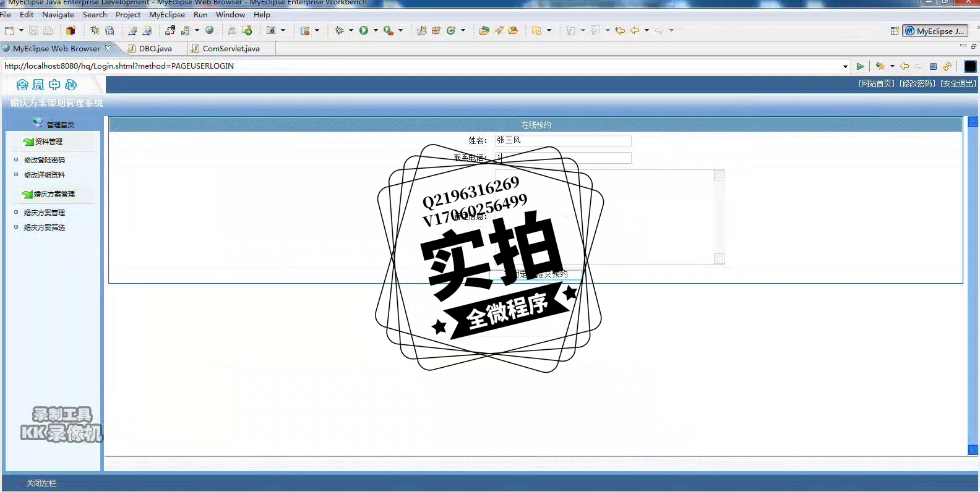
Task: Click the green Go arrow next to URL
Action: click(x=860, y=66)
